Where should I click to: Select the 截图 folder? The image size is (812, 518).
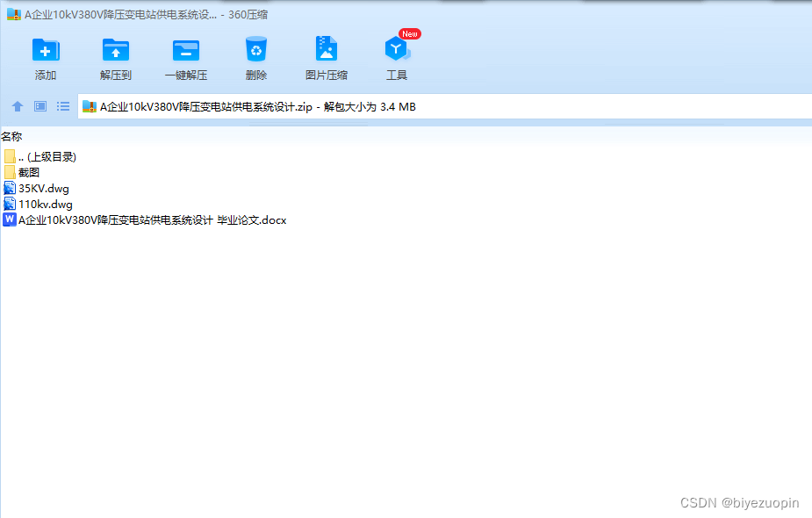pyautogui.click(x=22, y=172)
